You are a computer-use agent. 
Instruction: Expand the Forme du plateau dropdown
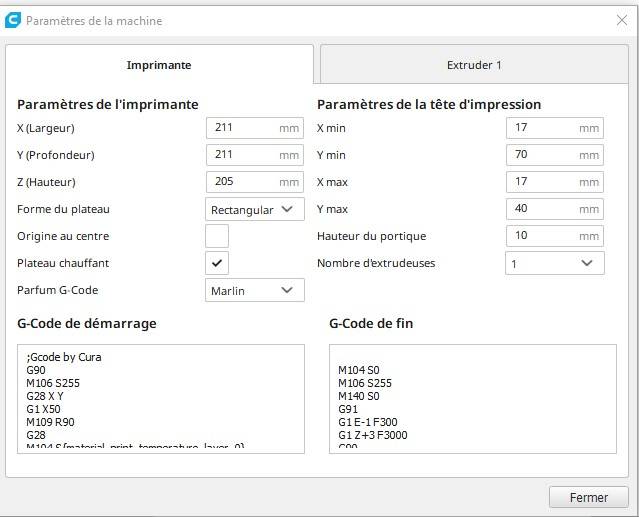254,209
